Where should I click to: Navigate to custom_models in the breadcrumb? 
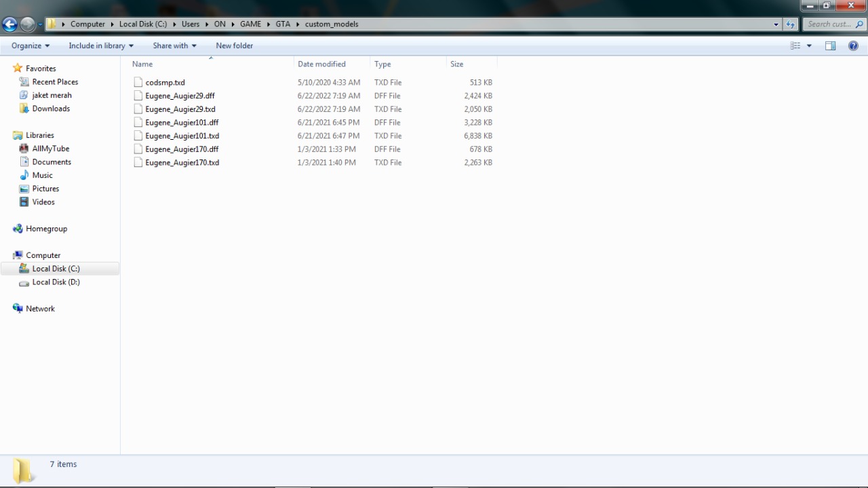(332, 24)
